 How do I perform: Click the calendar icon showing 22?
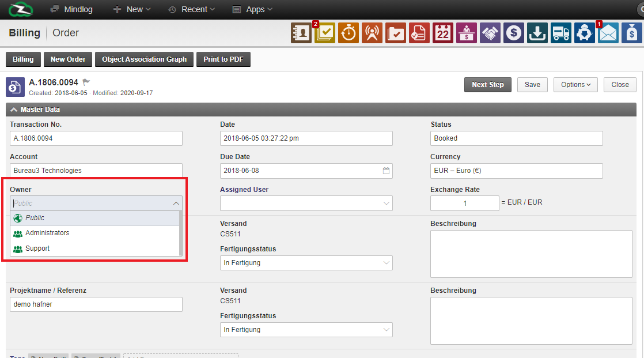443,33
